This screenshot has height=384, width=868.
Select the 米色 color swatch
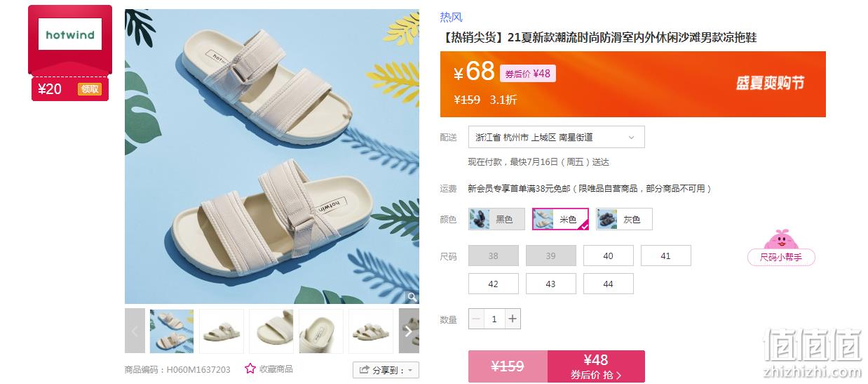click(x=560, y=219)
